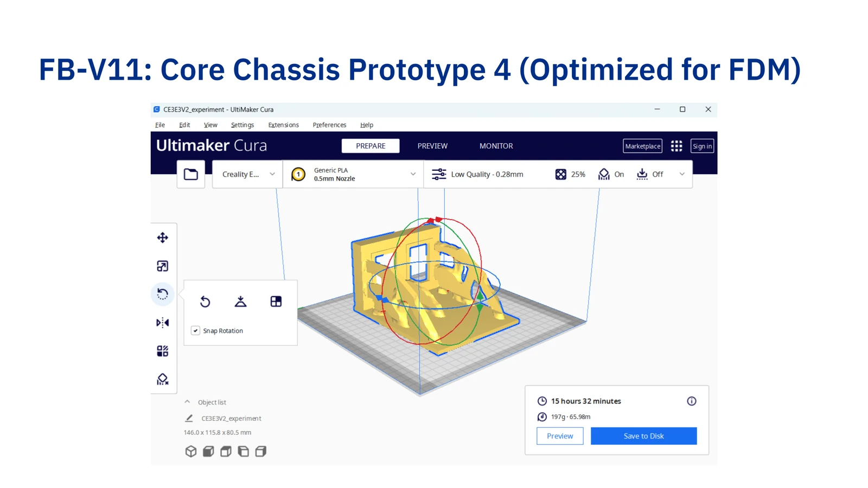This screenshot has width=868, height=488.
Task: Select the Mirror tool icon
Action: (162, 323)
